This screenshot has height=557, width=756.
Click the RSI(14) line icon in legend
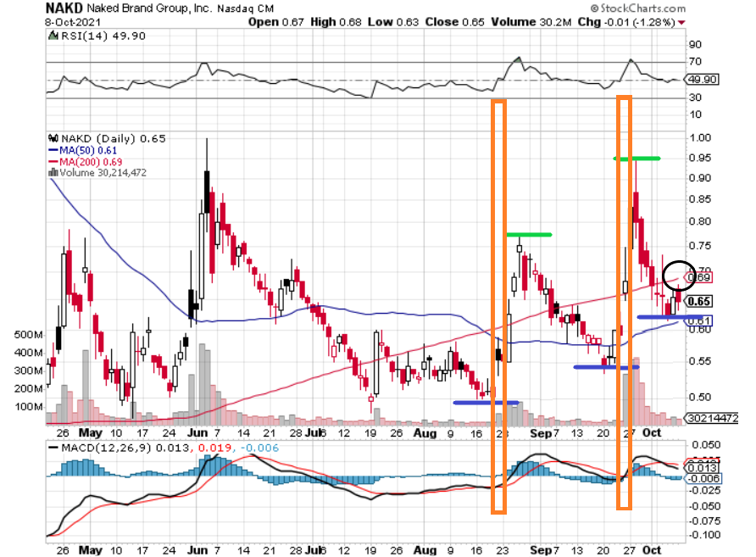tap(53, 36)
